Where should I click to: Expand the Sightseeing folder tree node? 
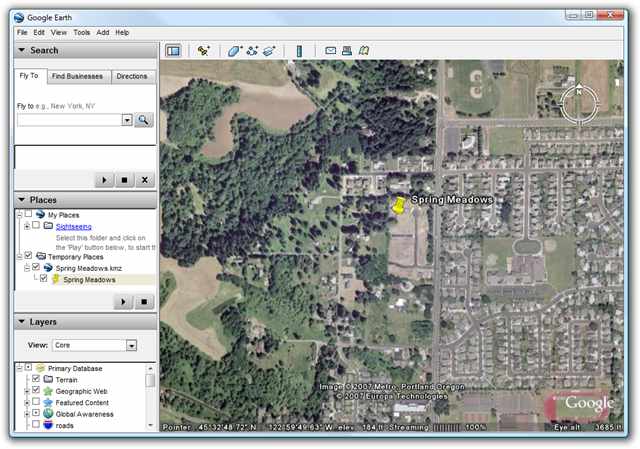coord(27,226)
